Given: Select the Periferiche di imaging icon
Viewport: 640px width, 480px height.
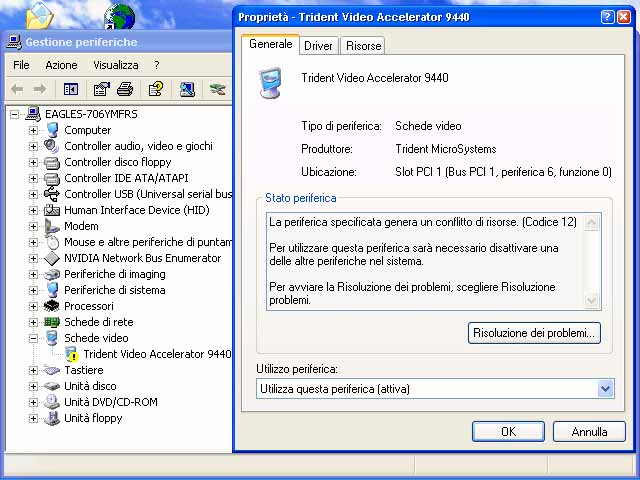Looking at the screenshot, I should [x=52, y=274].
